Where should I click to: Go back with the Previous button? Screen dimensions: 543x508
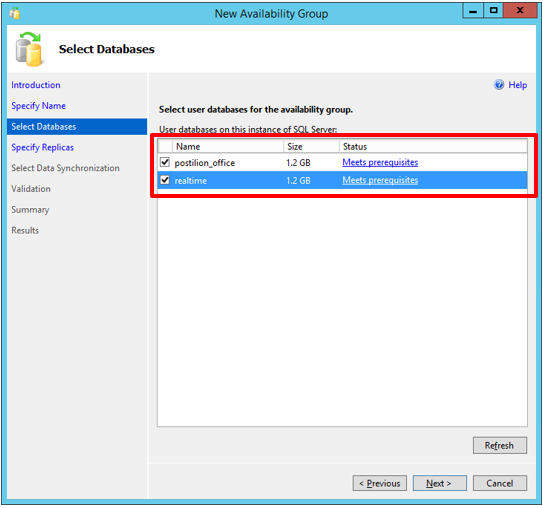(x=380, y=483)
